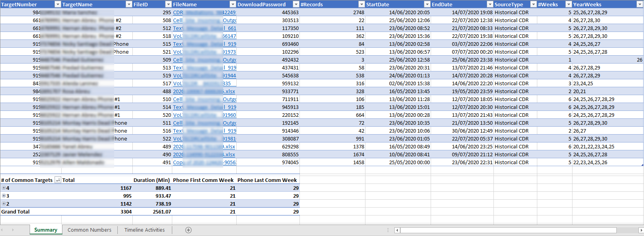Switch to the Timeline Activities sheet tab
The image size is (644, 236).
pyautogui.click(x=145, y=230)
